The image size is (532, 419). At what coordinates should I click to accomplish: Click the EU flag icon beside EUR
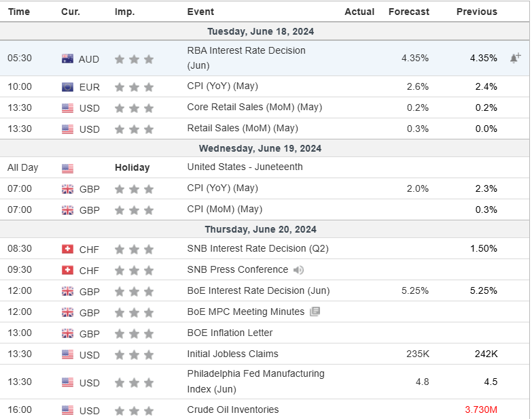point(68,87)
